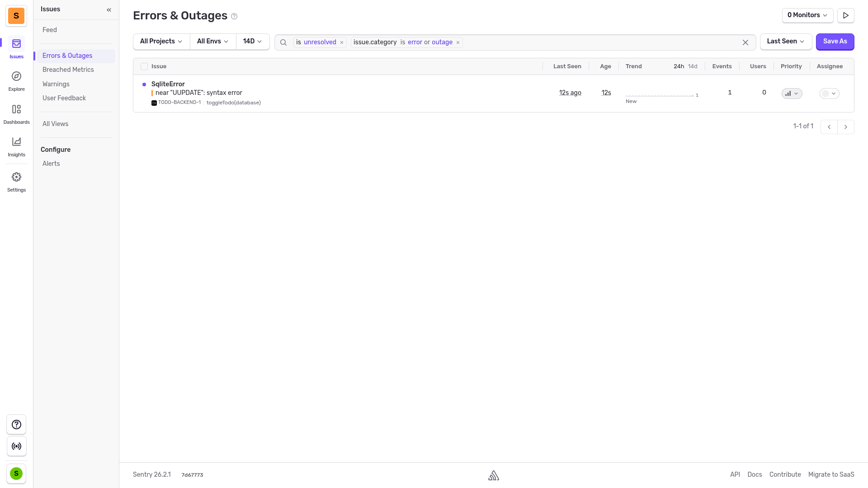Open the Last Seen sort dropdown
This screenshot has width=868, height=488.
(786, 42)
